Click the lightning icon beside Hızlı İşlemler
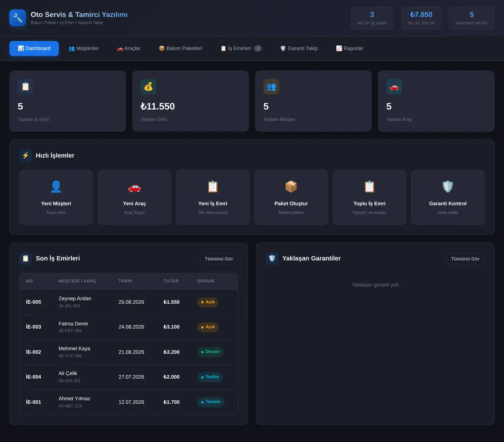Screen dimensions: 504x442 pyautogui.click(x=26, y=155)
